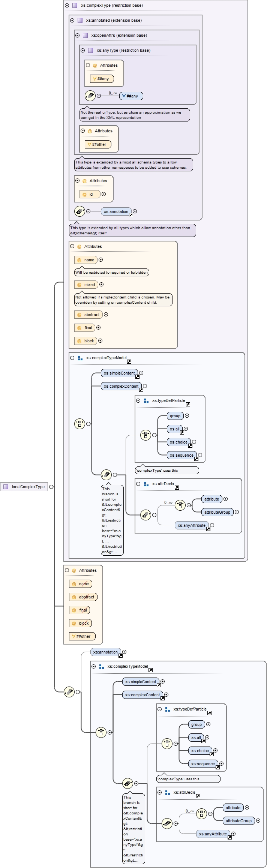Select the xs:all element in restriction base typeDefParticle
This screenshot has width=267, height=868.
[175, 429]
